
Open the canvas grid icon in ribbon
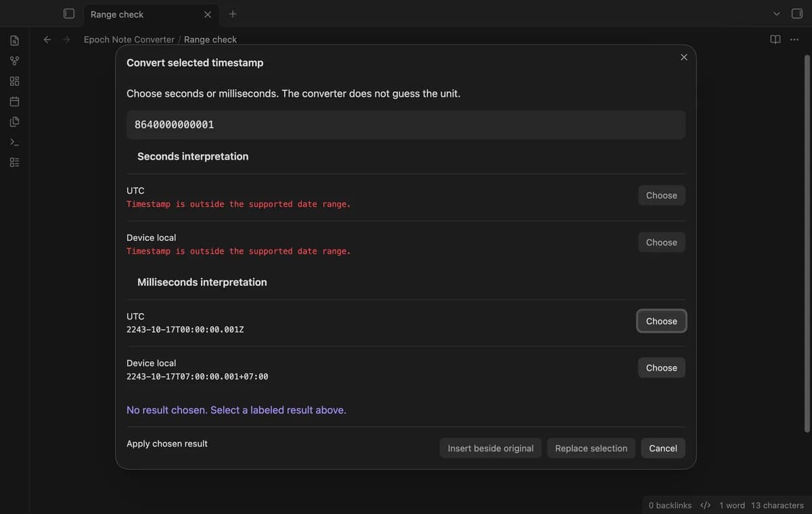coord(14,81)
